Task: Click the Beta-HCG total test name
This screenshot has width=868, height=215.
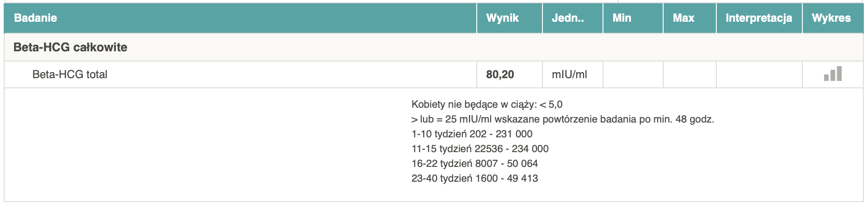Action: pyautogui.click(x=70, y=74)
